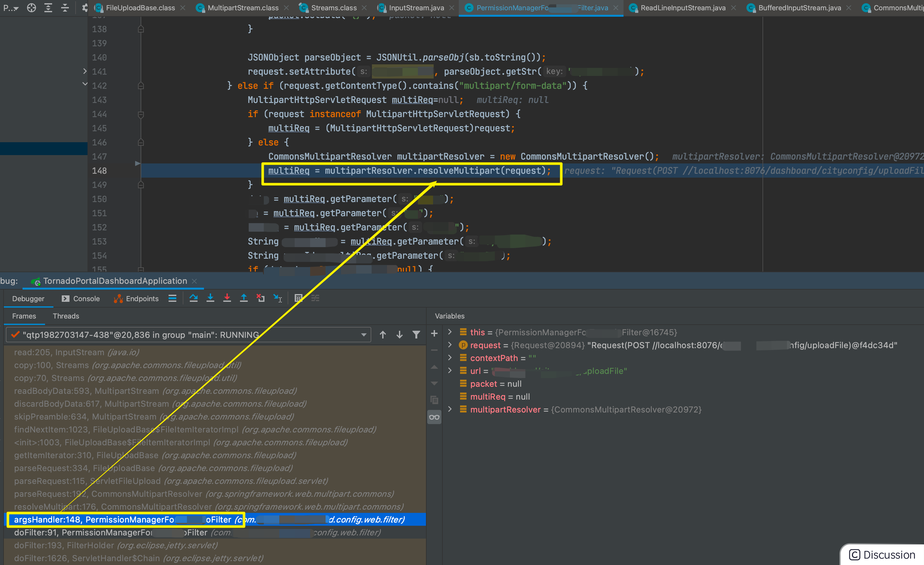The width and height of the screenshot is (924, 565).
Task: Select the Frames tab
Action: click(24, 316)
